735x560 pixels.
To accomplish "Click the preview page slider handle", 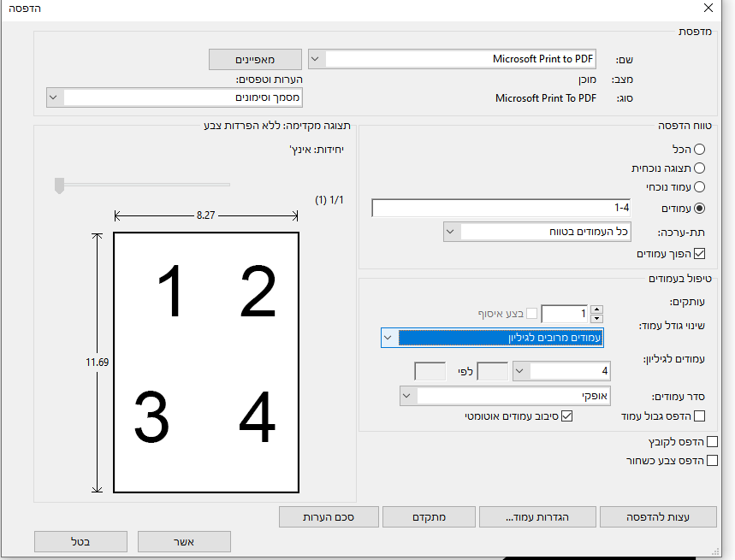I will [59, 186].
